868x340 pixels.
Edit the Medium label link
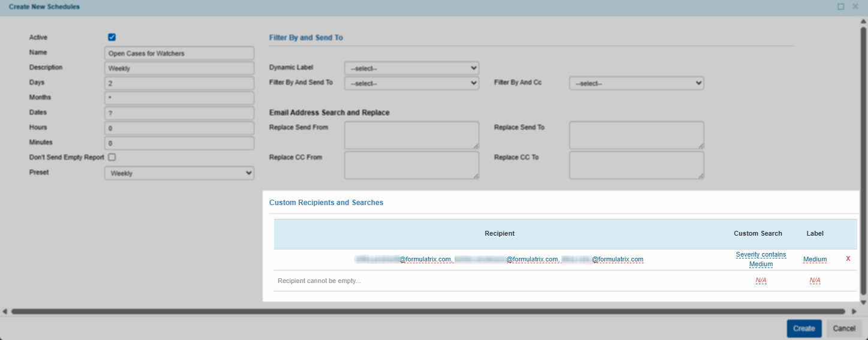815,259
